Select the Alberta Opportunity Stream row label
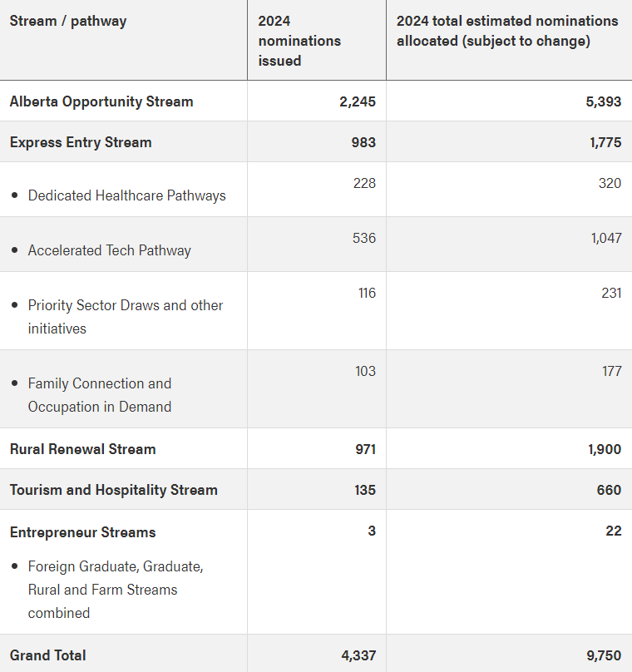632x672 pixels. 101,101
